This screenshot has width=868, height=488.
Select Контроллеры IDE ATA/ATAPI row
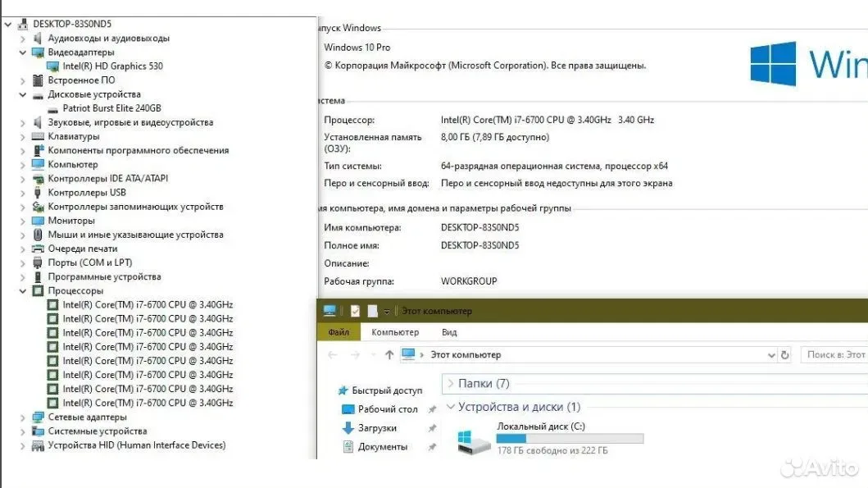(107, 179)
